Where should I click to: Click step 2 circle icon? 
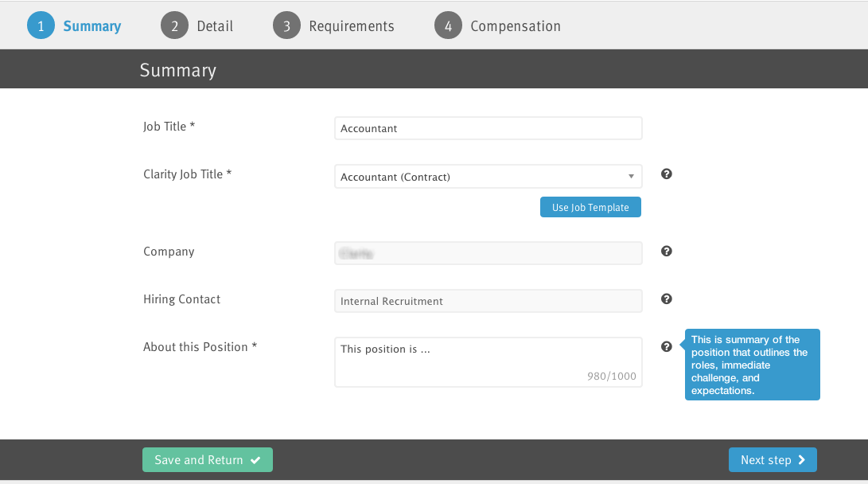(x=174, y=25)
